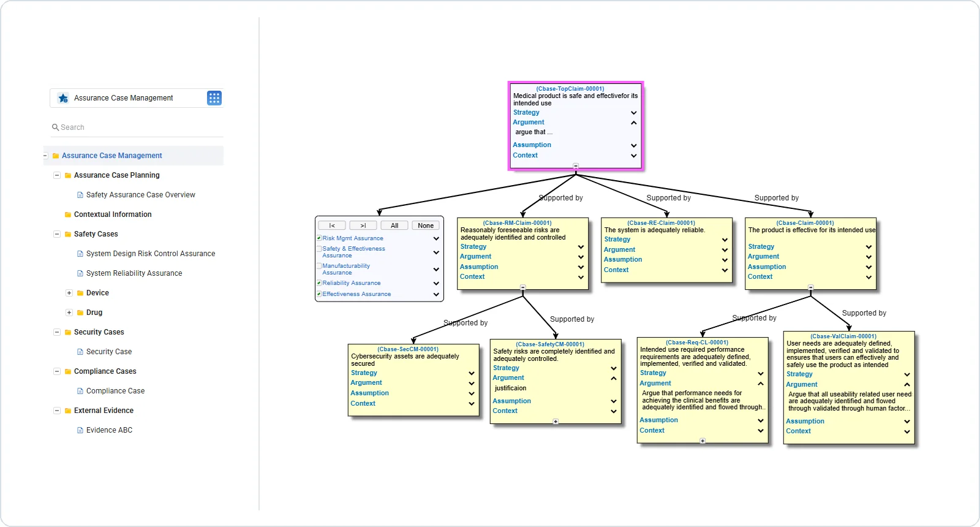Viewport: 980px width, 527px height.
Task: Collapse children of Cbase-Claim-00001 node
Action: coord(810,287)
